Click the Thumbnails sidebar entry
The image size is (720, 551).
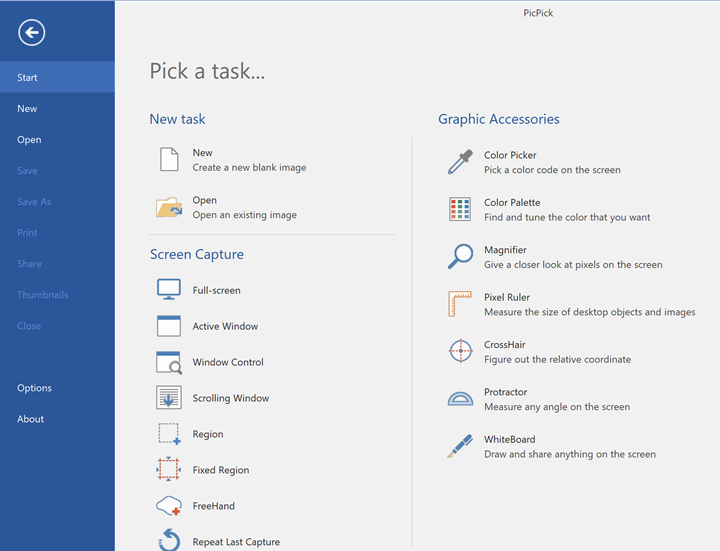click(x=57, y=295)
